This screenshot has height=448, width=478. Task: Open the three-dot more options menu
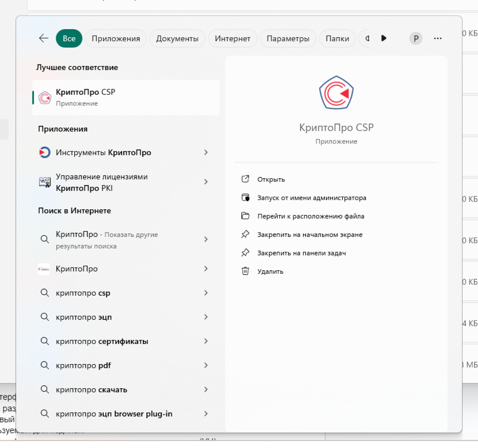(437, 38)
